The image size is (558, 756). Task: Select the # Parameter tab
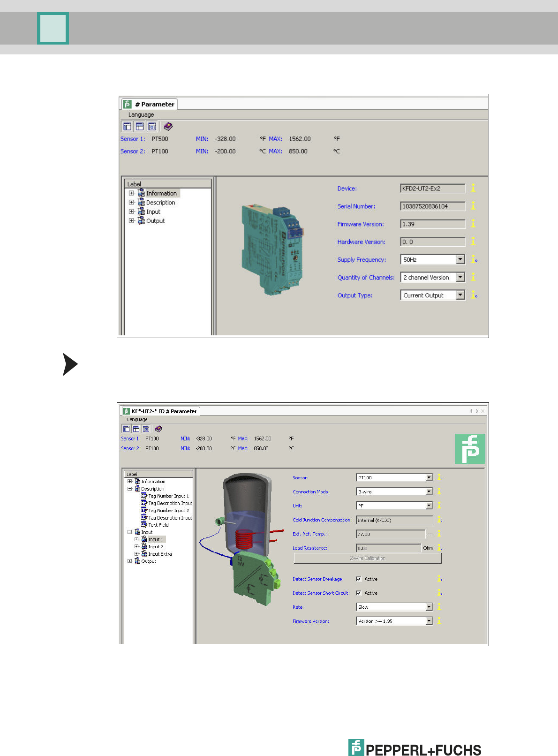pyautogui.click(x=149, y=104)
